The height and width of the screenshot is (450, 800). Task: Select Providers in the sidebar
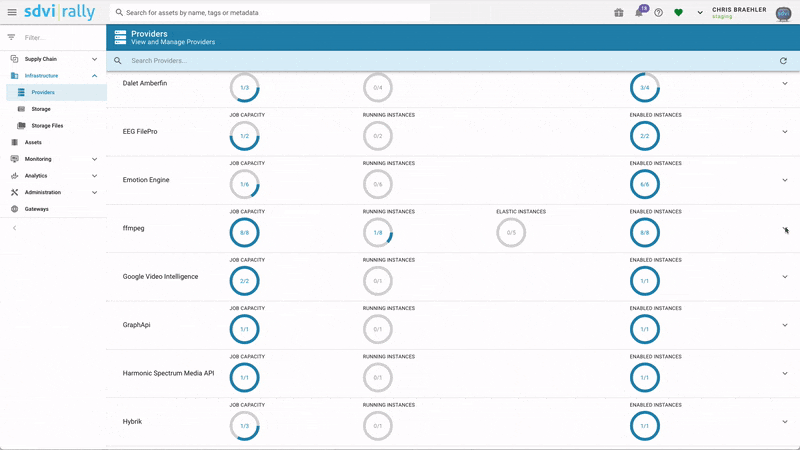click(x=56, y=92)
